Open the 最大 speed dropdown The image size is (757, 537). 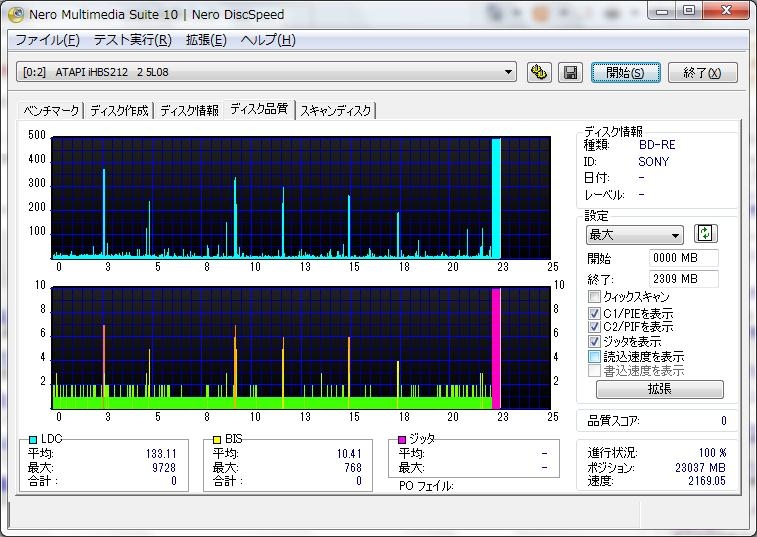coord(634,235)
